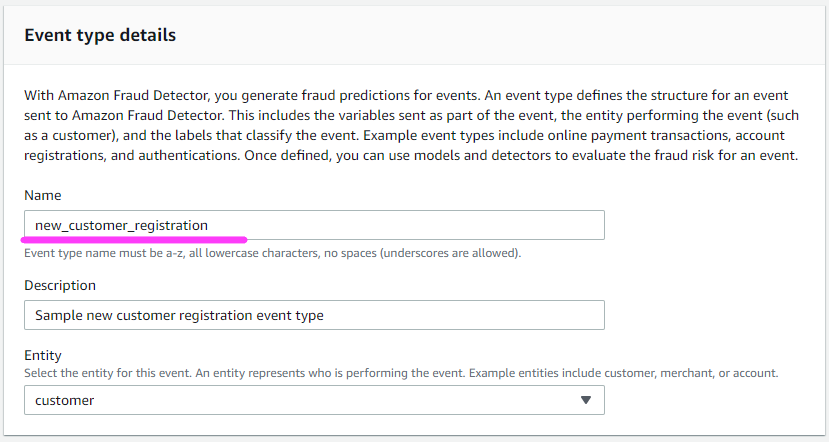829x442 pixels.
Task: Select the 'customer' value in Entity box
Action: (65, 401)
